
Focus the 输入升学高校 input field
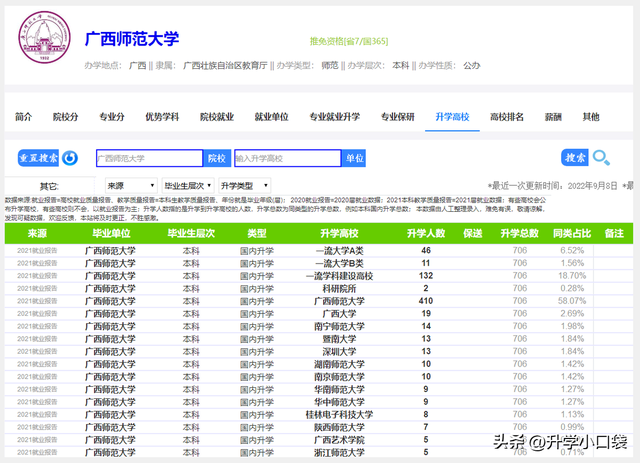pos(287,158)
